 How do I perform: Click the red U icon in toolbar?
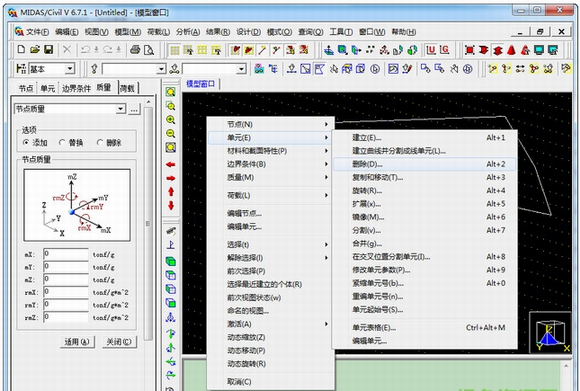pyautogui.click(x=431, y=50)
